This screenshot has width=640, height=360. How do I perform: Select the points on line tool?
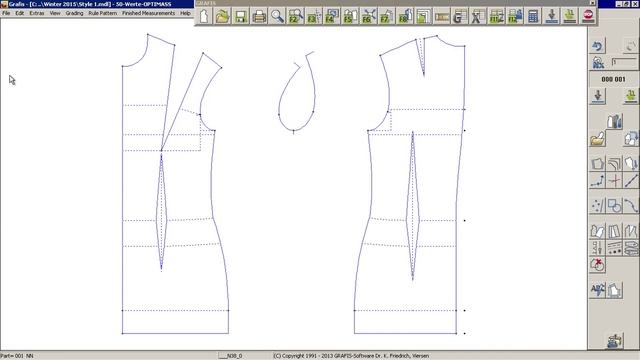[598, 181]
